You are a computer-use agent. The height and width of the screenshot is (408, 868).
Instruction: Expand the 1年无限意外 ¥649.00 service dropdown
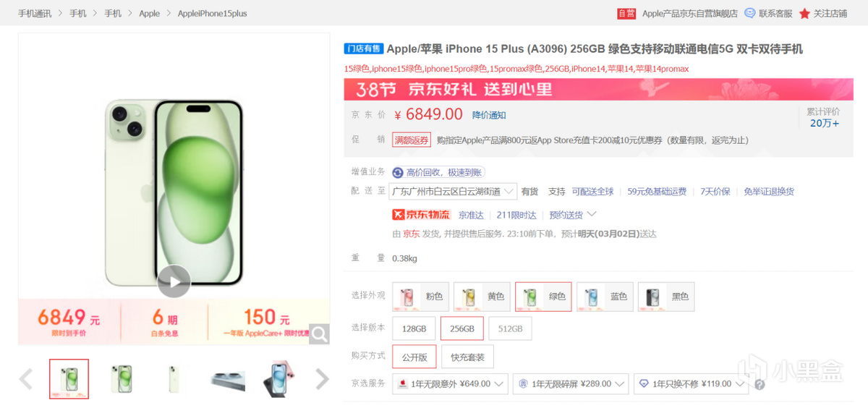(450, 384)
